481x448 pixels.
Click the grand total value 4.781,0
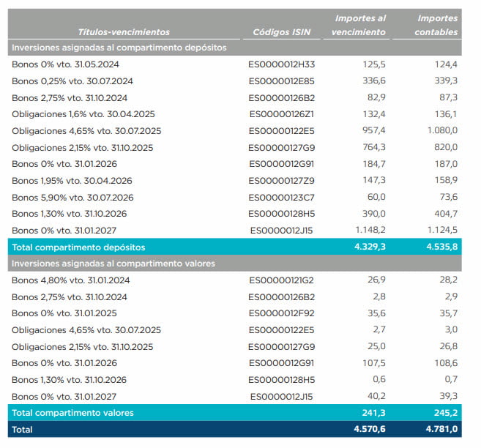click(x=441, y=430)
